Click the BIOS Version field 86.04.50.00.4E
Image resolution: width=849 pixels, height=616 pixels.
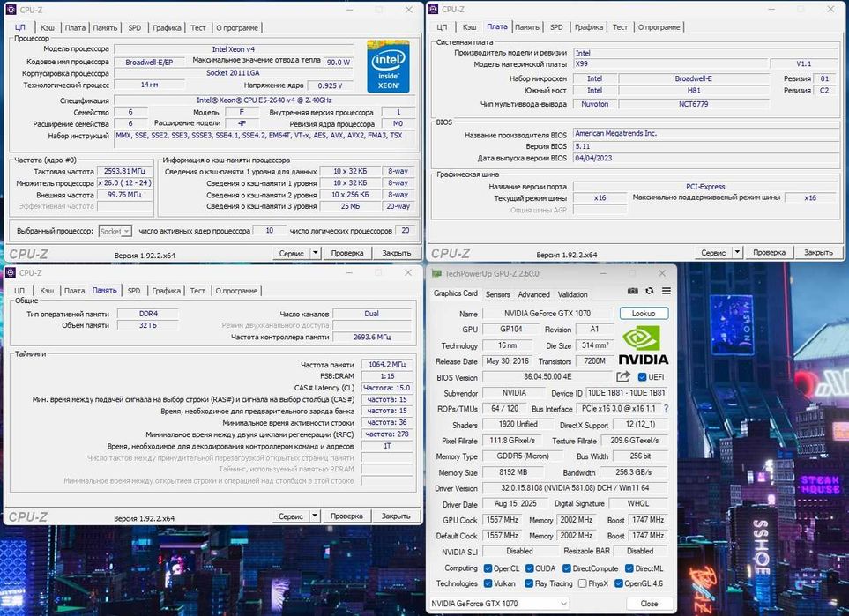[x=547, y=377]
